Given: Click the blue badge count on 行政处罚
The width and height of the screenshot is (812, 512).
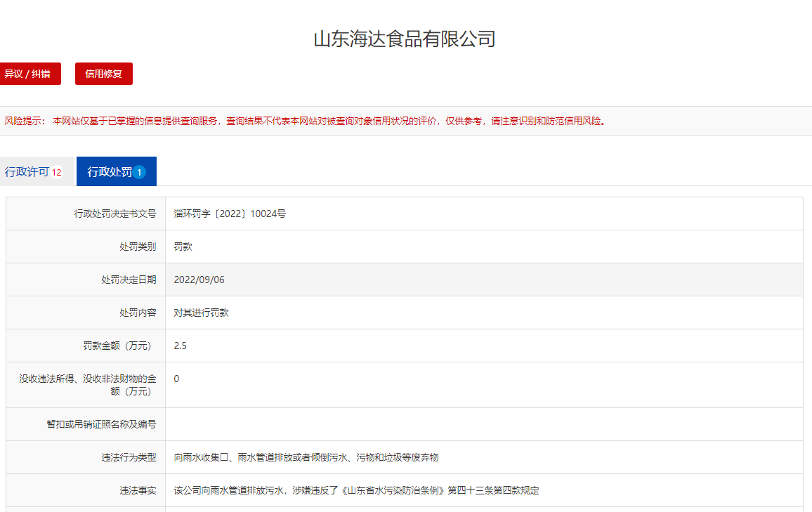Looking at the screenshot, I should point(139,172).
